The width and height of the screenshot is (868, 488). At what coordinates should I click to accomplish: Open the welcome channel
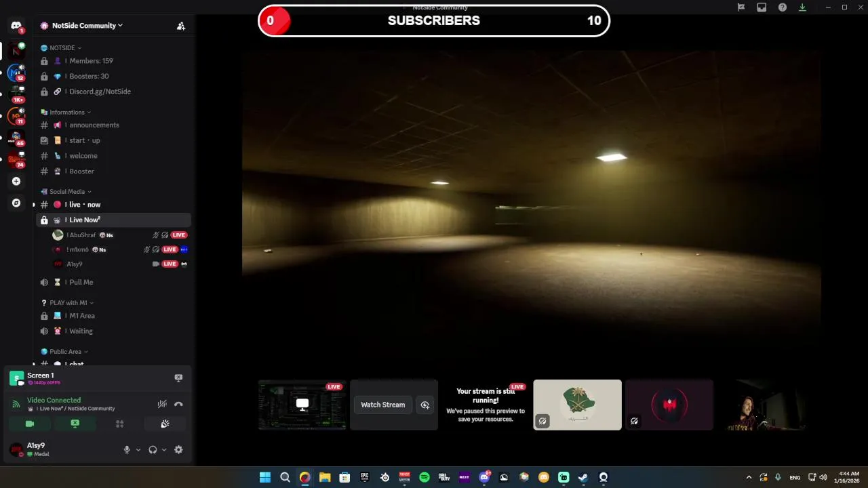click(113, 156)
